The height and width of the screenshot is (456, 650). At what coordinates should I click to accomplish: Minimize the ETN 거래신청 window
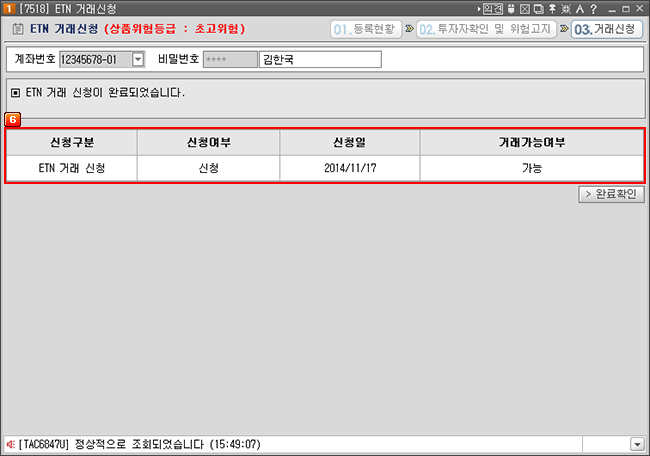[612, 9]
